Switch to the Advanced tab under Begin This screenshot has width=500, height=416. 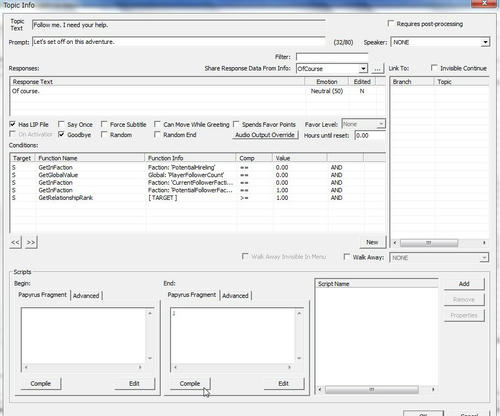(x=86, y=296)
